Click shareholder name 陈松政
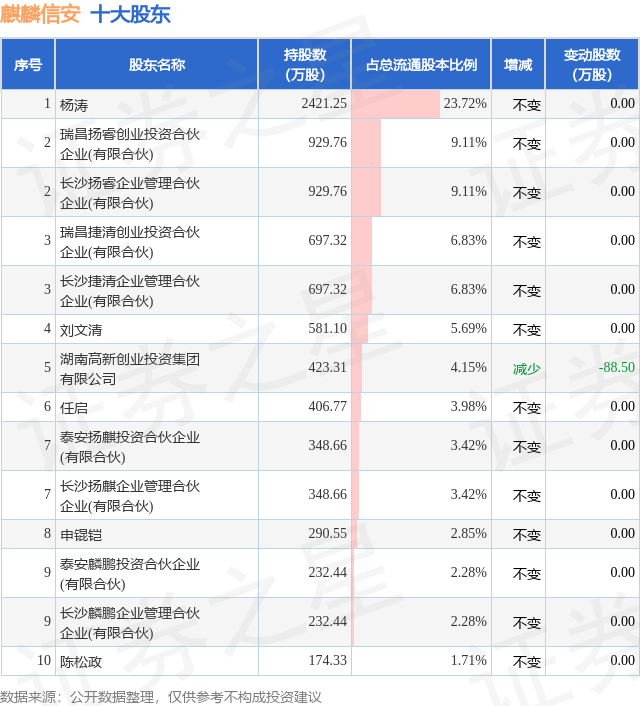The image size is (640, 706). (x=81, y=661)
